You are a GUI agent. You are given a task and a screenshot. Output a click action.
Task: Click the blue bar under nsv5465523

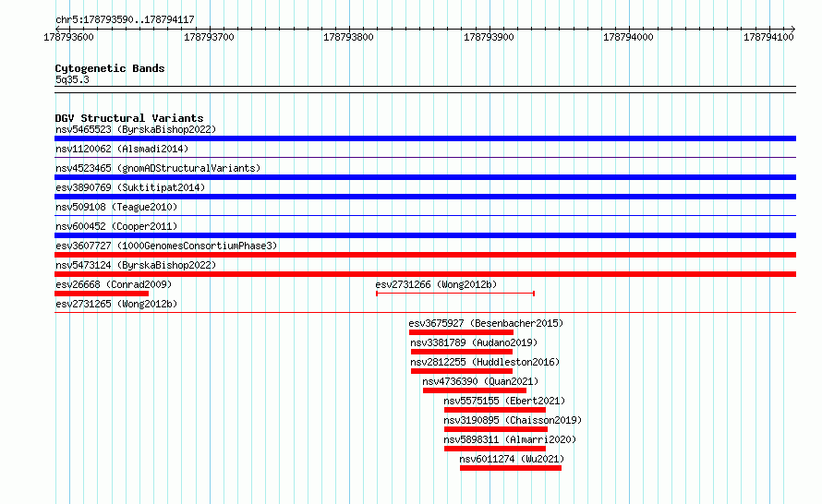click(x=425, y=138)
